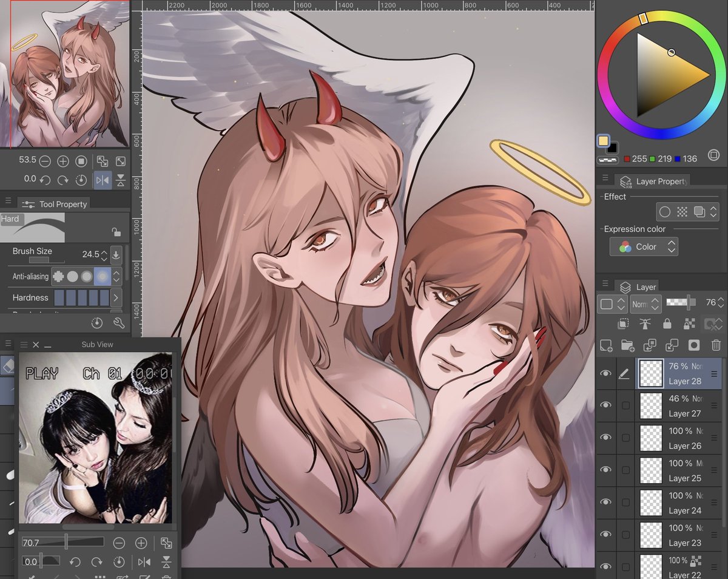Reset Navigator zoom to 100%
This screenshot has width=728, height=579.
pyautogui.click(x=81, y=161)
